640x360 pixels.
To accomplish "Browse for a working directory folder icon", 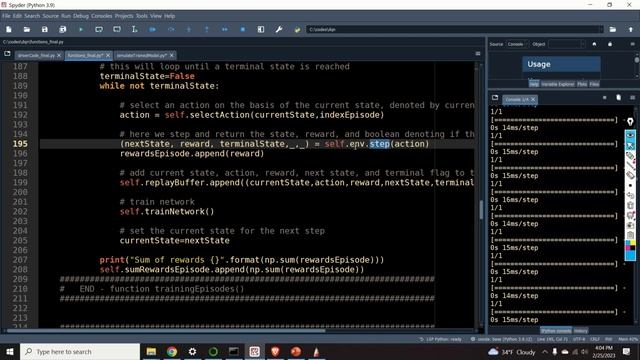I will point(613,29).
